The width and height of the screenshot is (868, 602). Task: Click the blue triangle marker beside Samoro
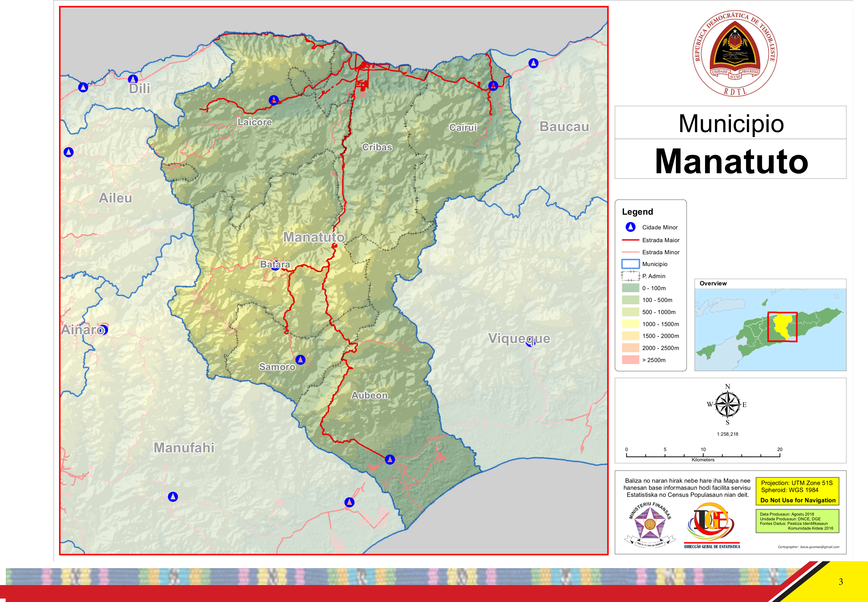click(300, 360)
